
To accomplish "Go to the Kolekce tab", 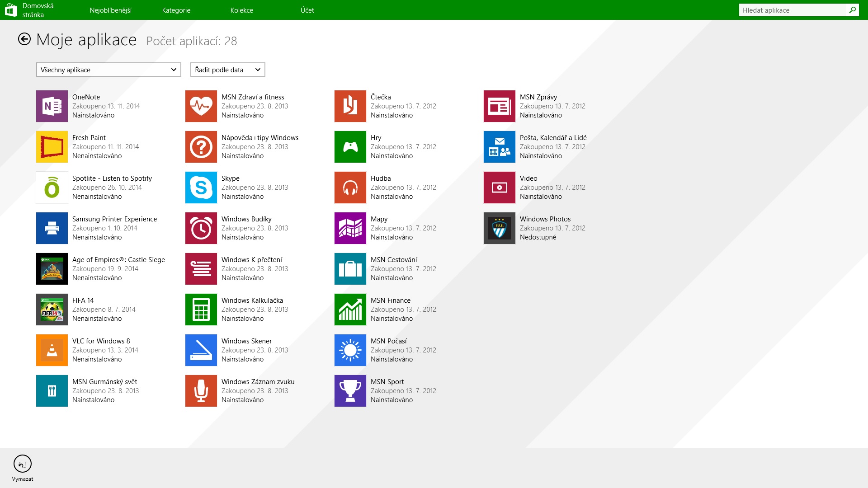I will [x=242, y=10].
